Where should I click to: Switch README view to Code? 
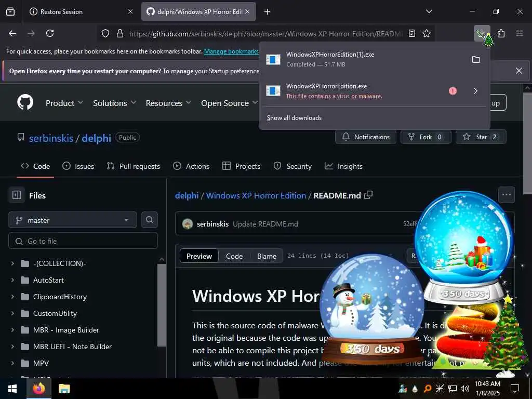coord(234,256)
